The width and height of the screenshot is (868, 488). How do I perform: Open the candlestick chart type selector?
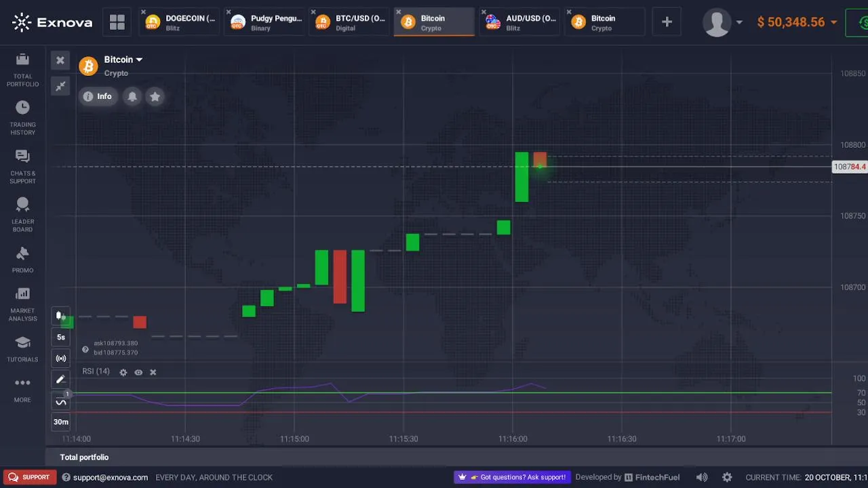[x=61, y=316]
